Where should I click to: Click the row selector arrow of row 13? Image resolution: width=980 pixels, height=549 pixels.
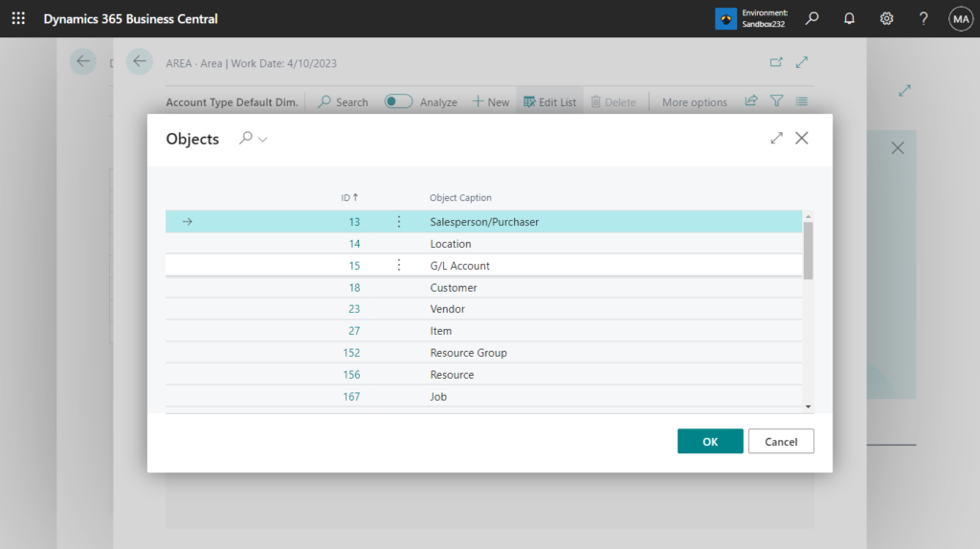tap(187, 222)
